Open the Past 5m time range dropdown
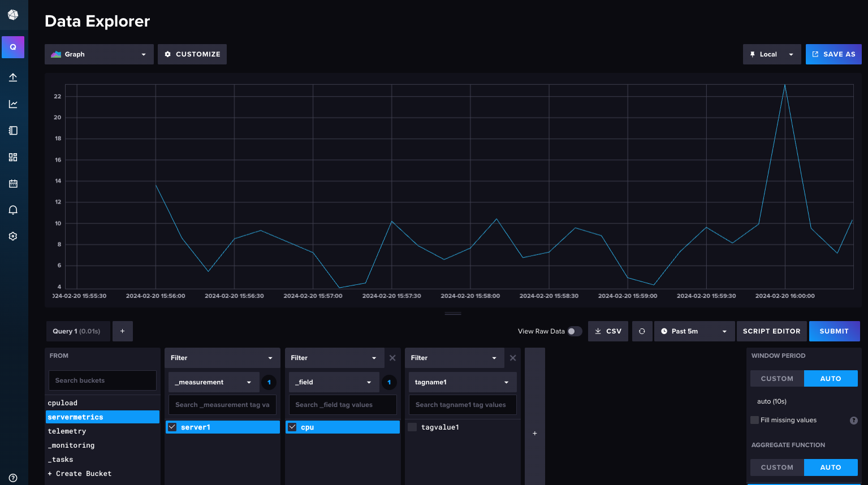Viewport: 868px width, 485px height. click(694, 331)
